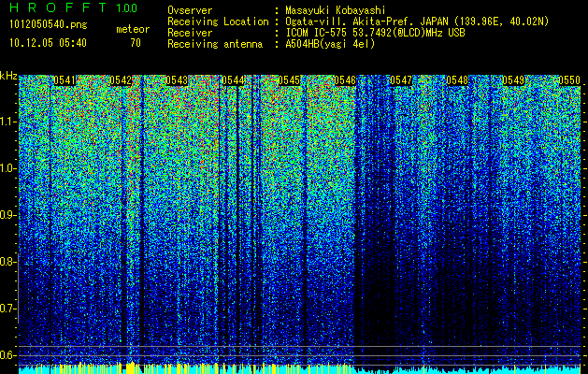588x374 pixels.
Task: Click the A504HB(yagi 4el) antenna text
Action: (x=330, y=44)
